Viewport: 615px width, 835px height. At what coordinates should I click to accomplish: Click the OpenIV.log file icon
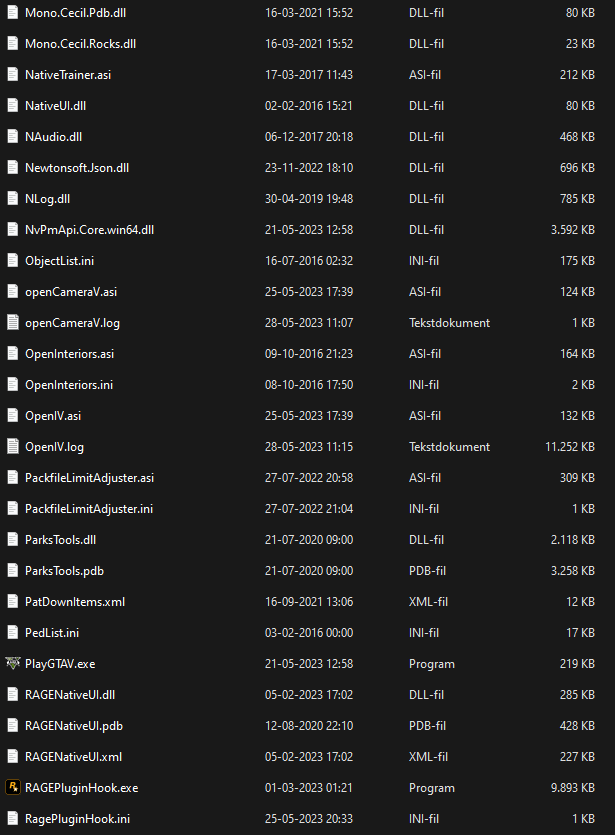[13, 447]
